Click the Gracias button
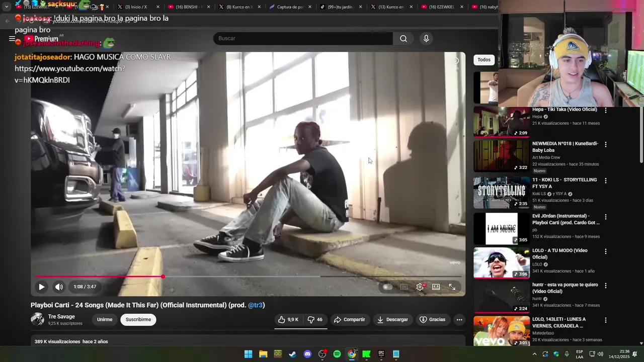 point(433,320)
